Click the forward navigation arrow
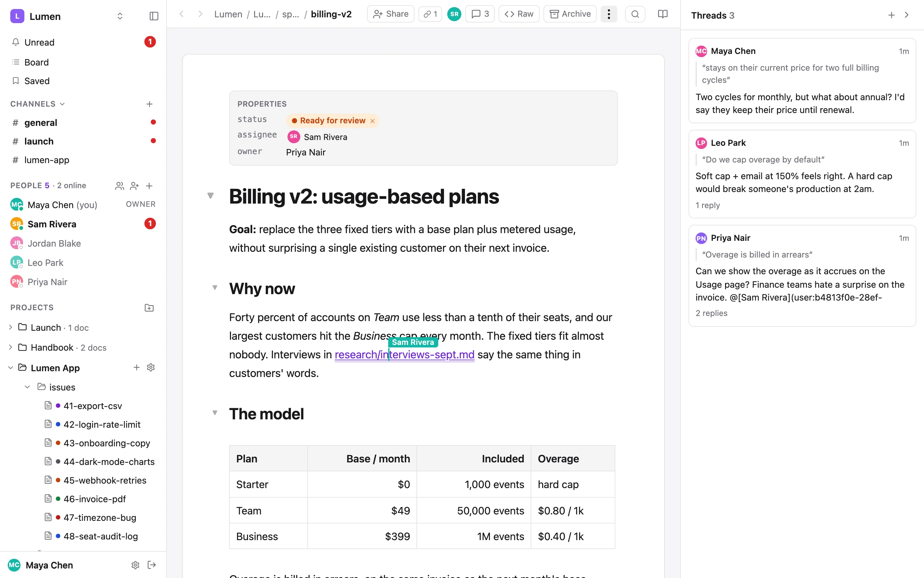 (201, 14)
